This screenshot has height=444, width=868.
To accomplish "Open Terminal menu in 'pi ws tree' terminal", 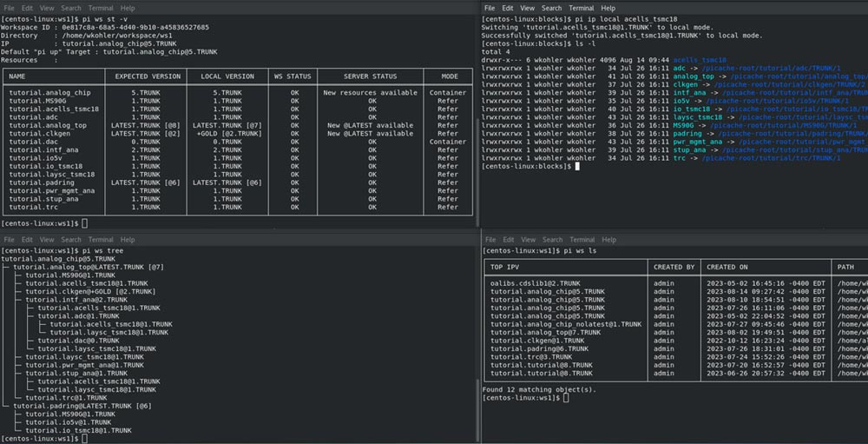I will point(101,240).
